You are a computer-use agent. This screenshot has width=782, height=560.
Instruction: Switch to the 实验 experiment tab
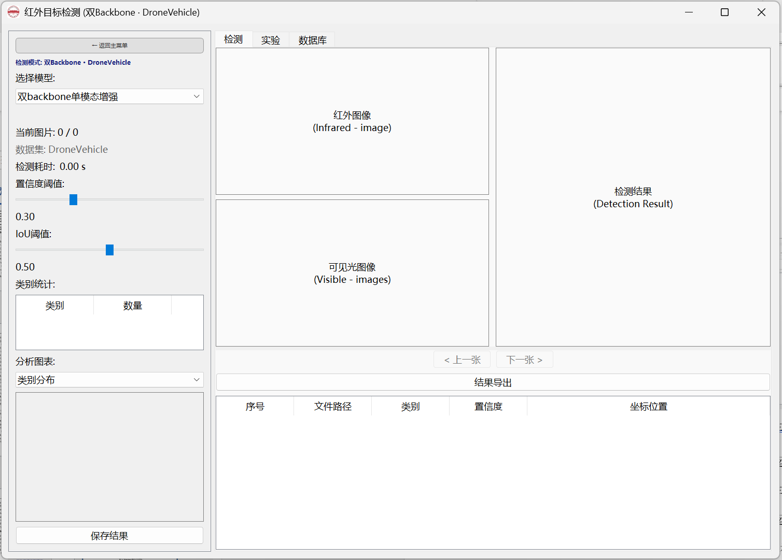270,40
